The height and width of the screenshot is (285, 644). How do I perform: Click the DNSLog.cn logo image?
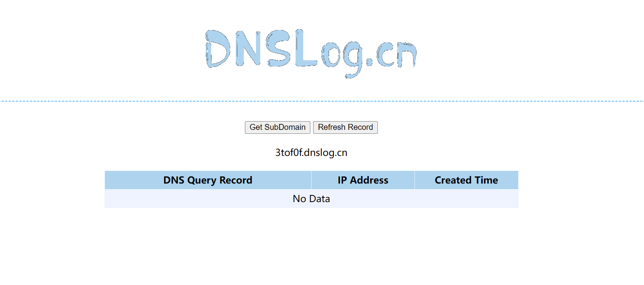pyautogui.click(x=311, y=53)
